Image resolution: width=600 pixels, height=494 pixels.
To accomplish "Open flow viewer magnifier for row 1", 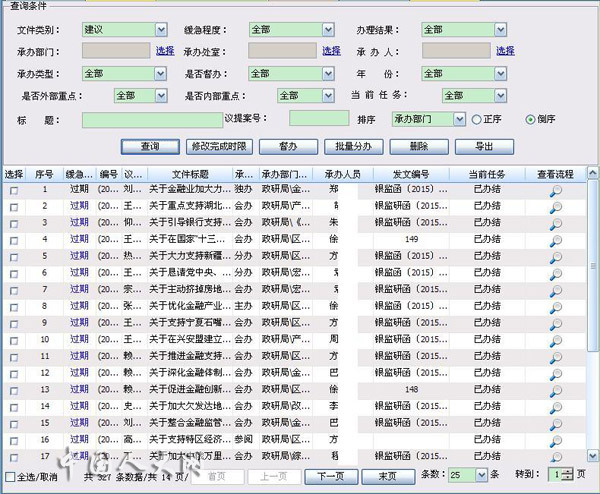I will tap(556, 191).
